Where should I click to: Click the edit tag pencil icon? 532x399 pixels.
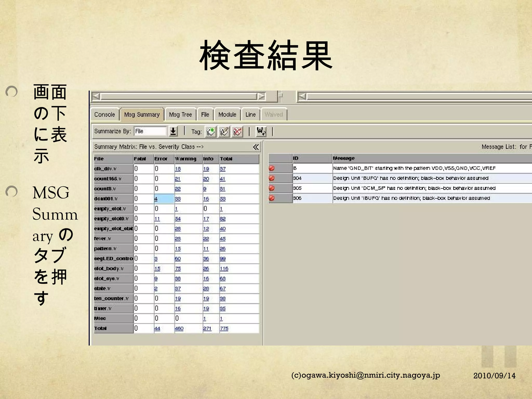coord(224,131)
